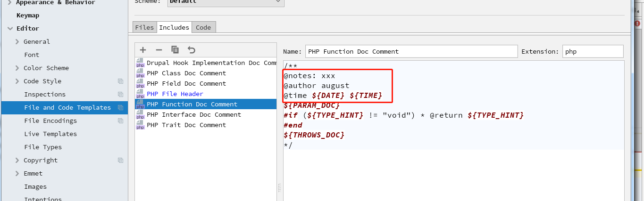Open Live Templates settings page
The image size is (644, 201).
(50, 134)
